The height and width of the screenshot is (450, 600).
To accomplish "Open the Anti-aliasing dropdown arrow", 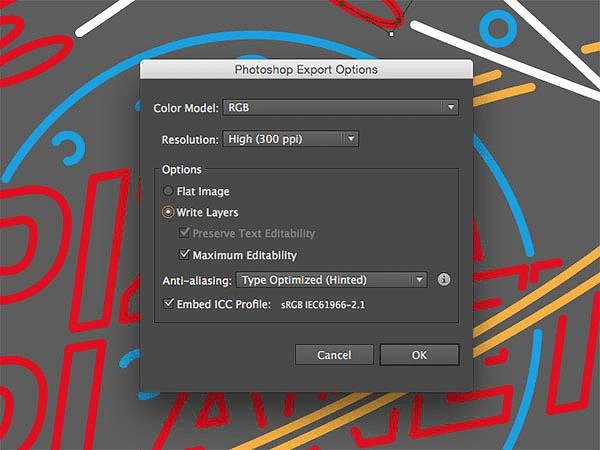I will [x=419, y=280].
